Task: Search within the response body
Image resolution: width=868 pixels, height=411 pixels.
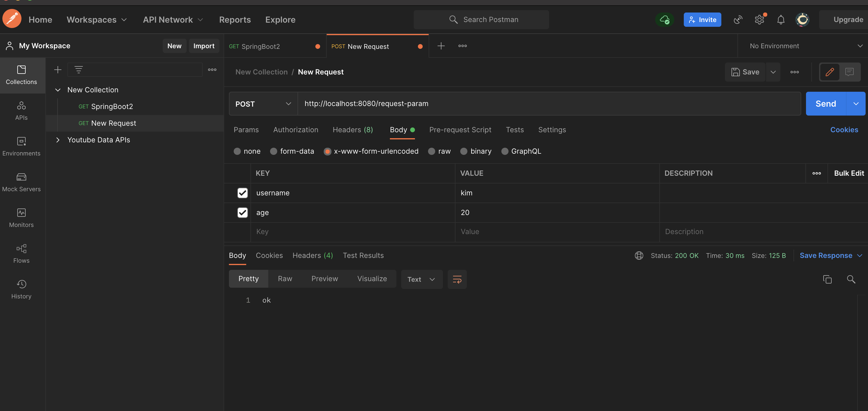Action: pos(851,279)
